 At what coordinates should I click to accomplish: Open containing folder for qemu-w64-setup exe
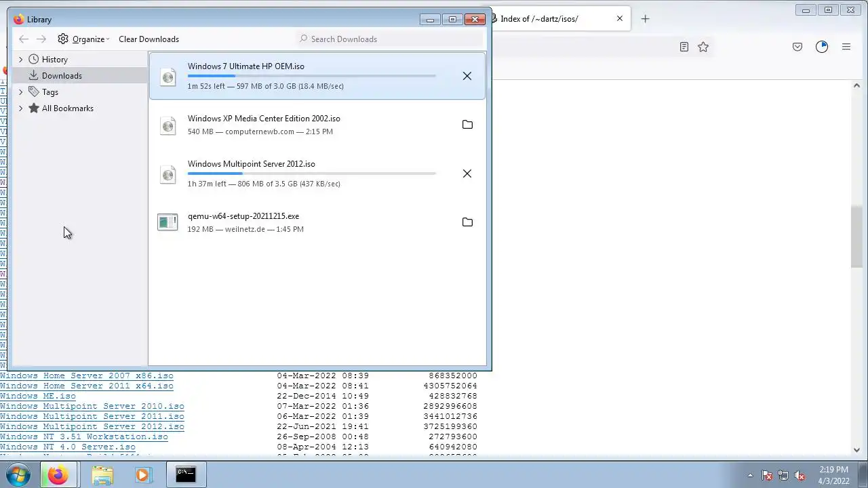pyautogui.click(x=467, y=222)
